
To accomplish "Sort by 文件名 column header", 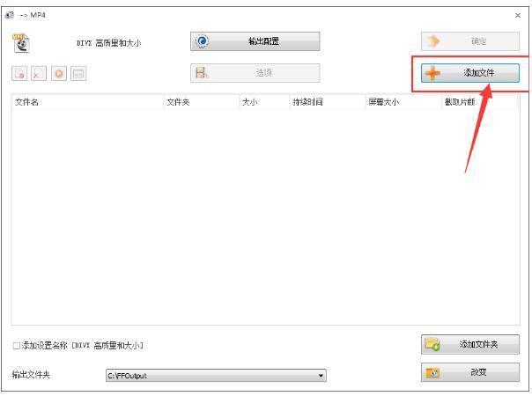I will (x=86, y=102).
